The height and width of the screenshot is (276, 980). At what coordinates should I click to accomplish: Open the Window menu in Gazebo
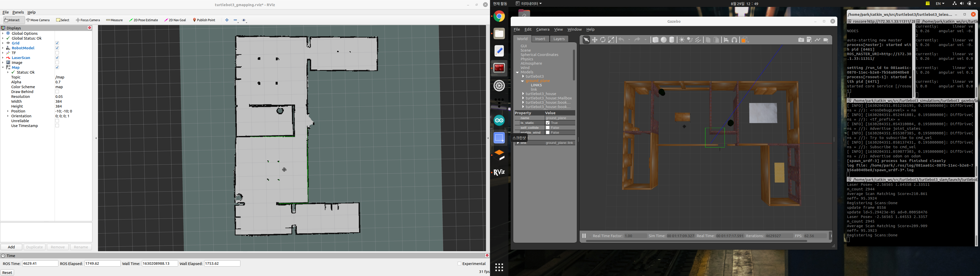click(x=574, y=29)
